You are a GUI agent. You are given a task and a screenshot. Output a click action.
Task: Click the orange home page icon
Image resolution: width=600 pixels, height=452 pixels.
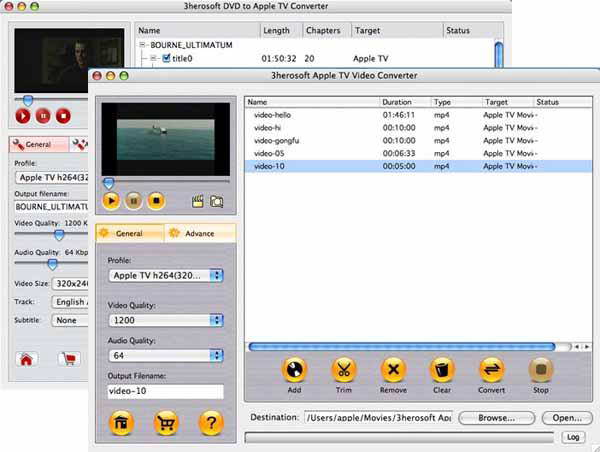pos(118,424)
